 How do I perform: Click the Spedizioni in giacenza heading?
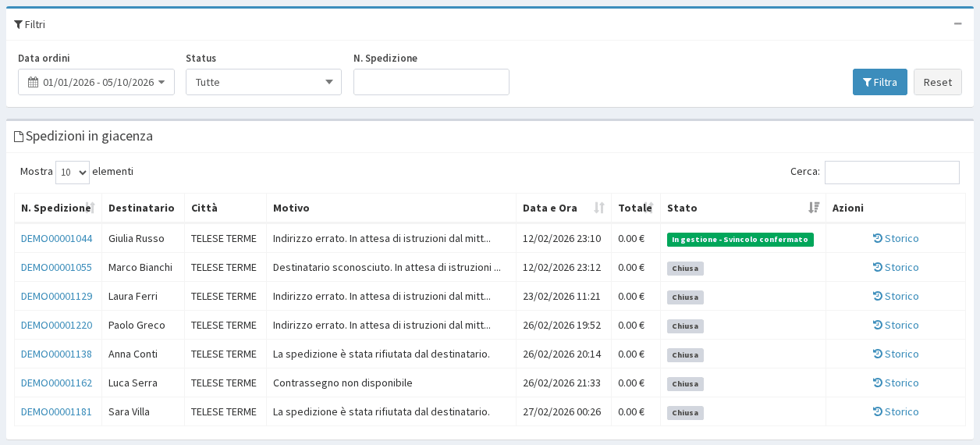pos(89,136)
